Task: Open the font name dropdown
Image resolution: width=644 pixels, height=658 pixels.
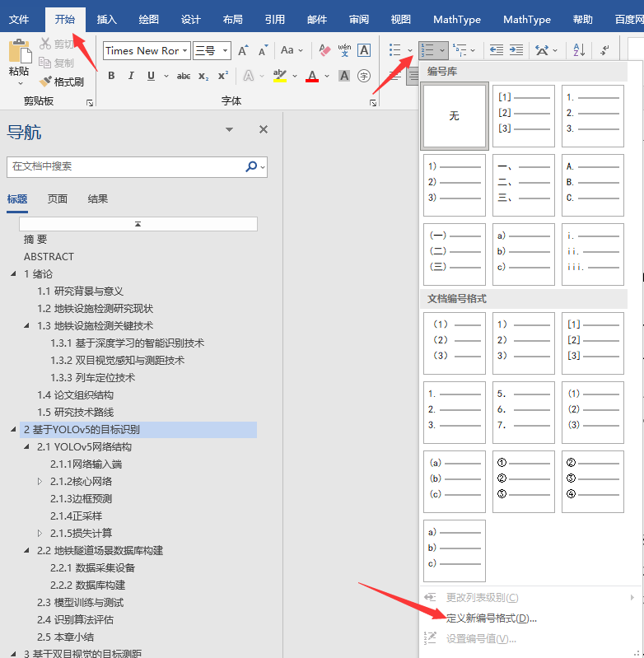Action: [x=184, y=51]
